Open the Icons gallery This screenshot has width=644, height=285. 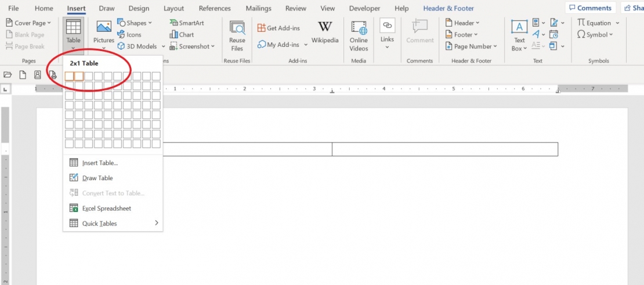pos(129,35)
